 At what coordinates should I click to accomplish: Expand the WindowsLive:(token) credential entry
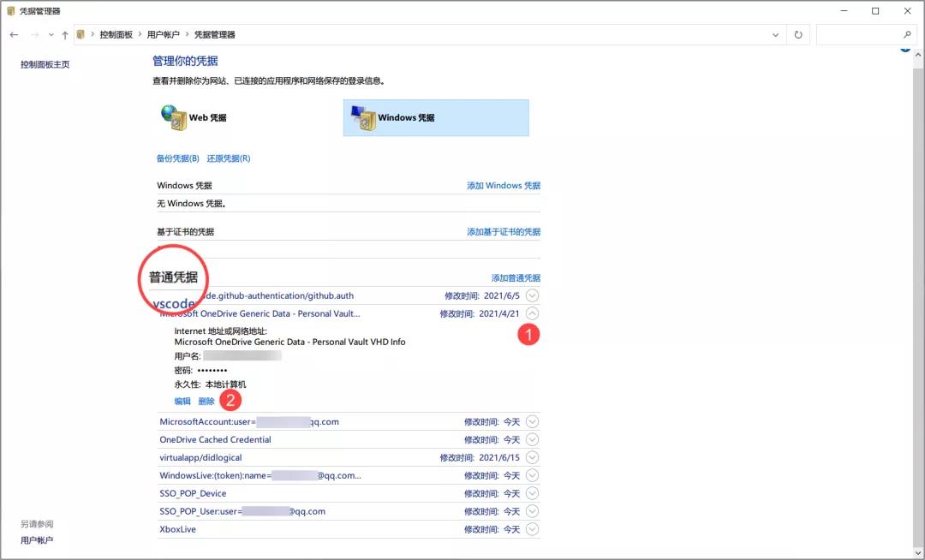[x=532, y=475]
